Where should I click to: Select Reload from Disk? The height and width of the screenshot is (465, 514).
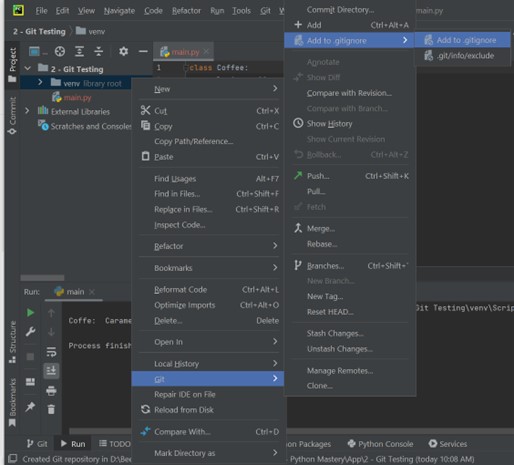click(208, 410)
